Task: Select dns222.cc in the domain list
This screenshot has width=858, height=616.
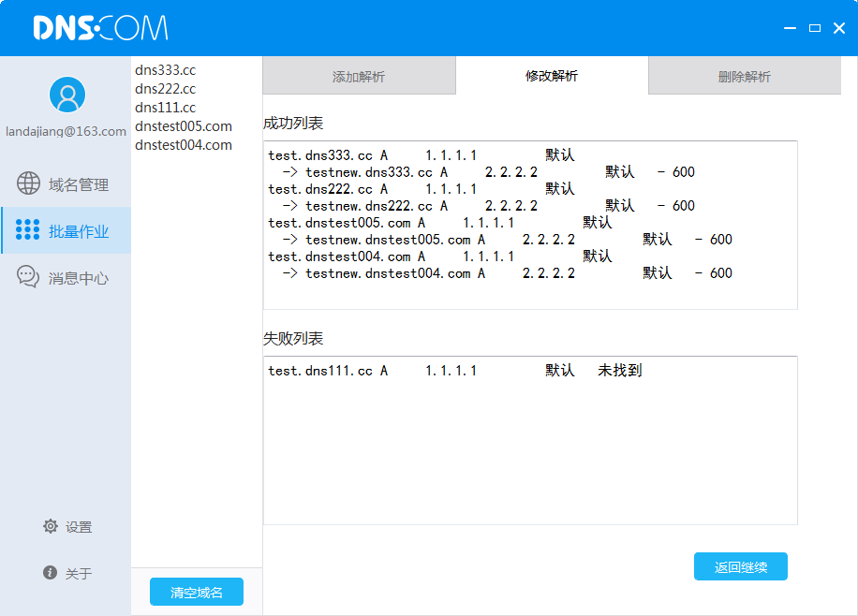Action: (166, 89)
